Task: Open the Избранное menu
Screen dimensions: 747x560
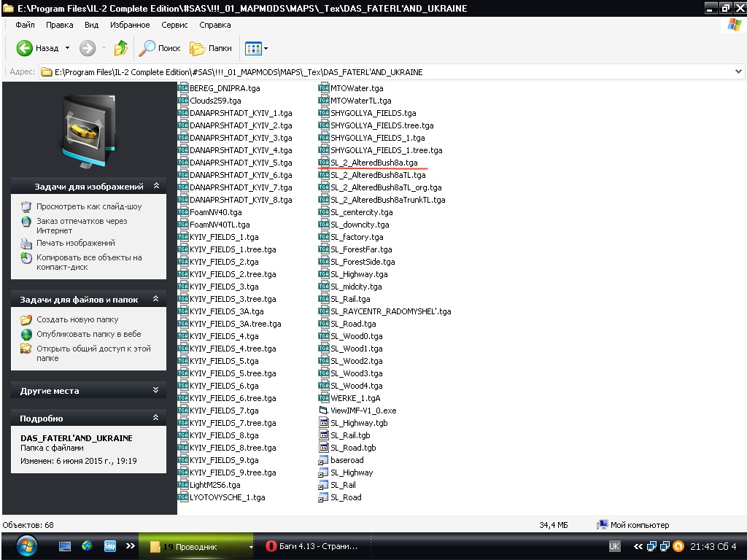Action: 130,25
